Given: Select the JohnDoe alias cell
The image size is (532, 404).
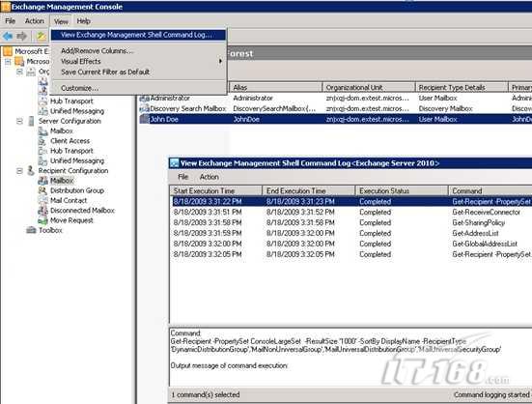Looking at the screenshot, I should (x=246, y=119).
